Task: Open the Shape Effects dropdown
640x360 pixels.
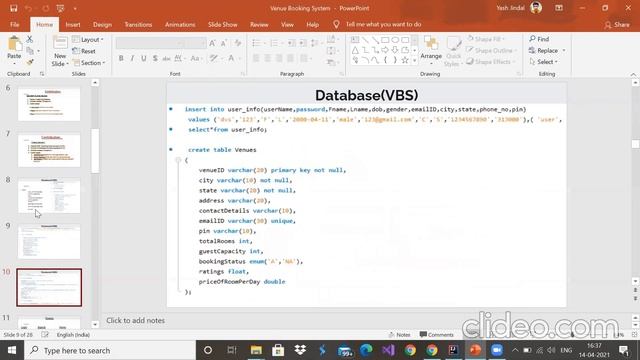Action: (491, 62)
